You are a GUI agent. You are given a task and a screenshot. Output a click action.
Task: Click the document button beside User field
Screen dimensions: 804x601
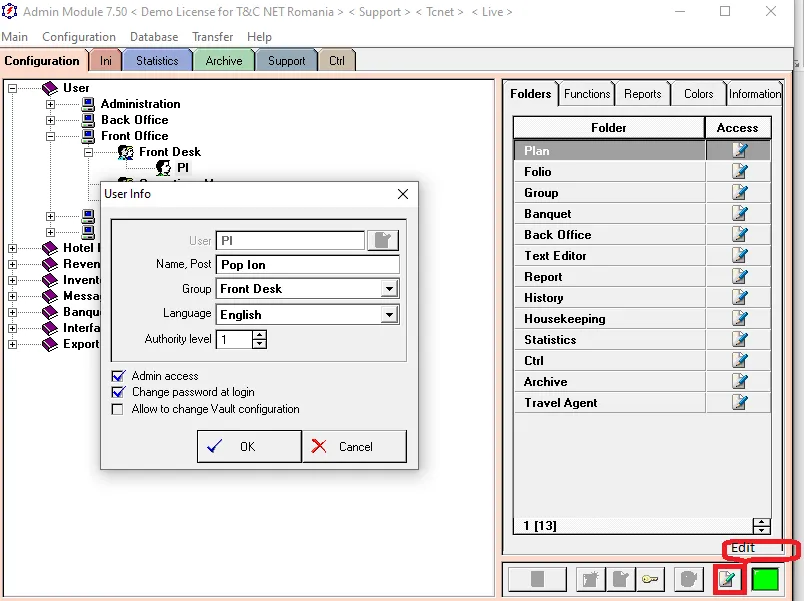pos(383,241)
